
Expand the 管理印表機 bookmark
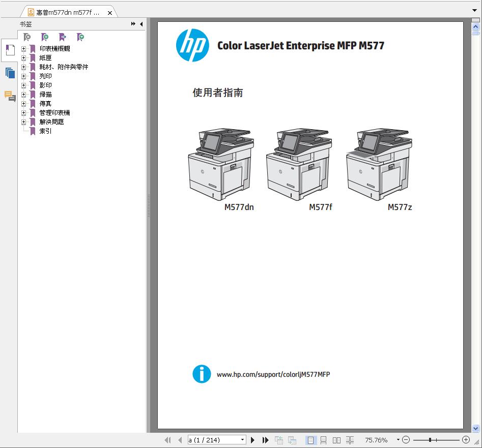click(x=24, y=113)
